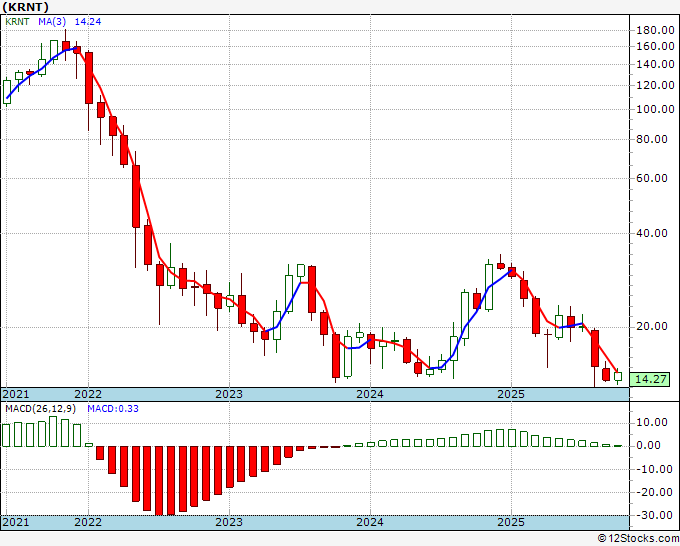680x546 pixels.
Task: Click the 2021 label on price timeline
Action: (16, 394)
